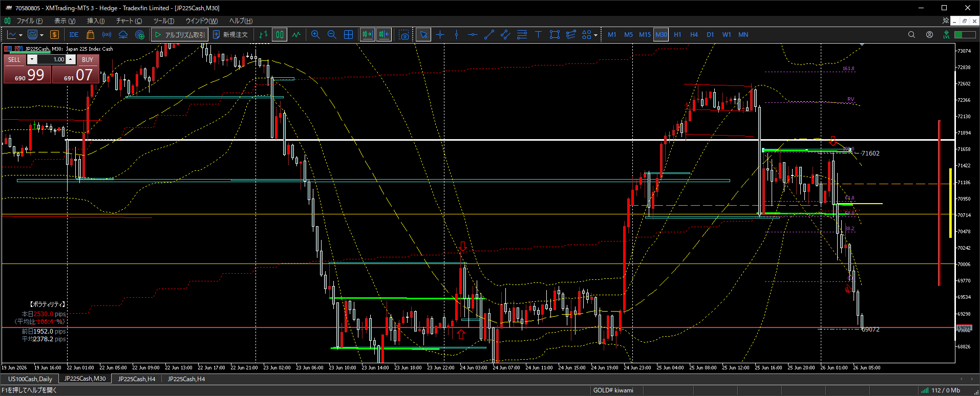980x396 pixels.
Task: Open the lot volume dropdown in trade panel
Action: tap(32, 59)
